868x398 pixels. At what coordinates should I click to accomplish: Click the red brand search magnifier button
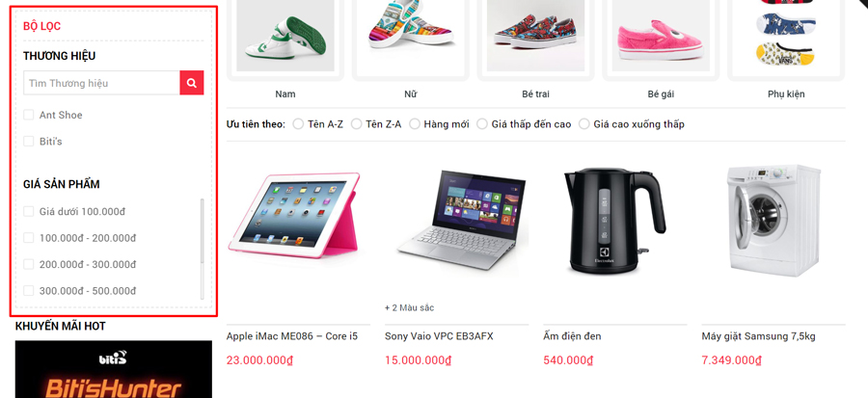pos(192,83)
